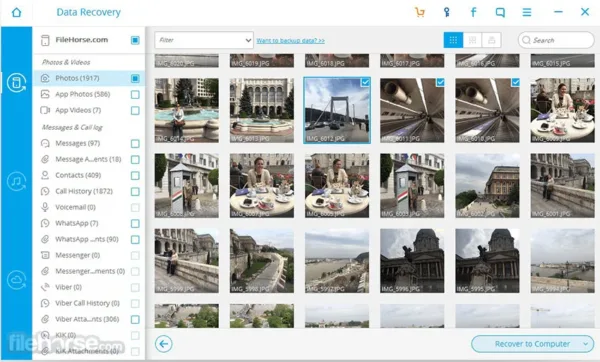Image resolution: width=600 pixels, height=362 pixels.
Task: Switch to medium grid view
Action: click(x=473, y=40)
